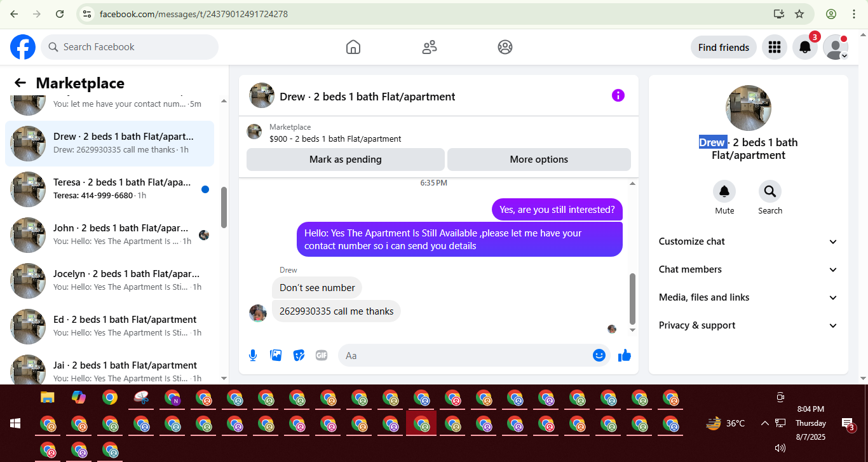Open the Groups icon in top navigation
Screen dimensions: 868x462
point(505,47)
